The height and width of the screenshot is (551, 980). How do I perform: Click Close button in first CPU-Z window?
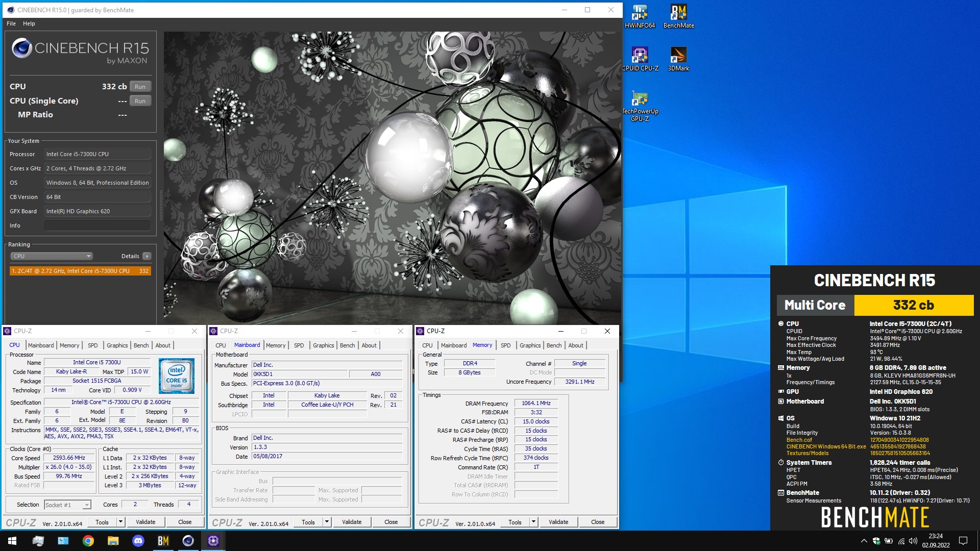tap(185, 522)
